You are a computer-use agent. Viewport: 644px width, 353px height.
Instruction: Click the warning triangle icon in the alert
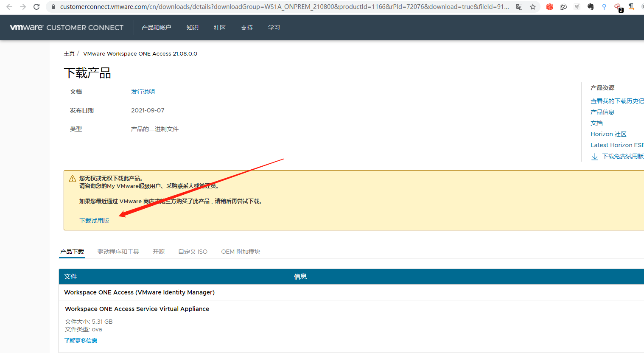click(x=73, y=179)
